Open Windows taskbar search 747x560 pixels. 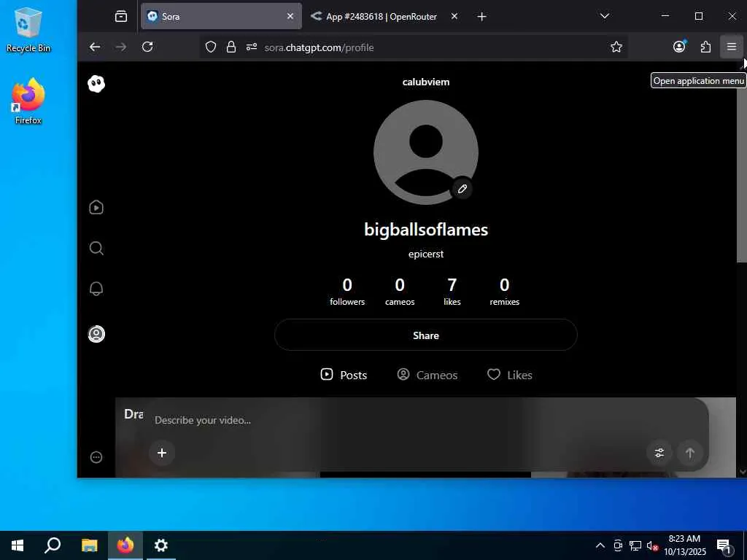53,545
